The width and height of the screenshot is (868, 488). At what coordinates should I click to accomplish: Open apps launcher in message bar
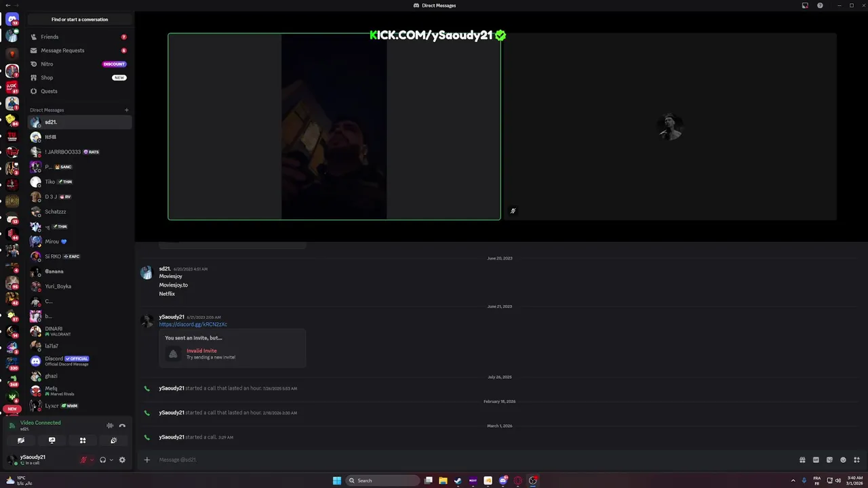pyautogui.click(x=856, y=460)
